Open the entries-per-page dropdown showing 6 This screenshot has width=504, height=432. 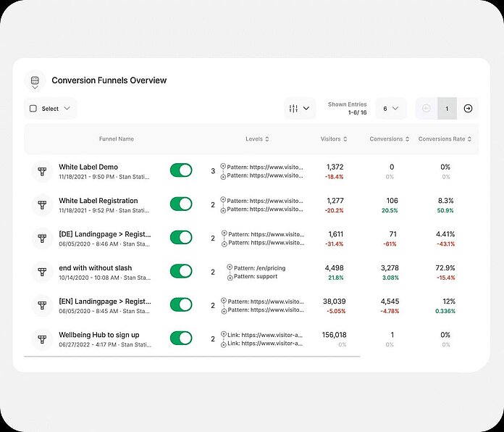click(390, 109)
